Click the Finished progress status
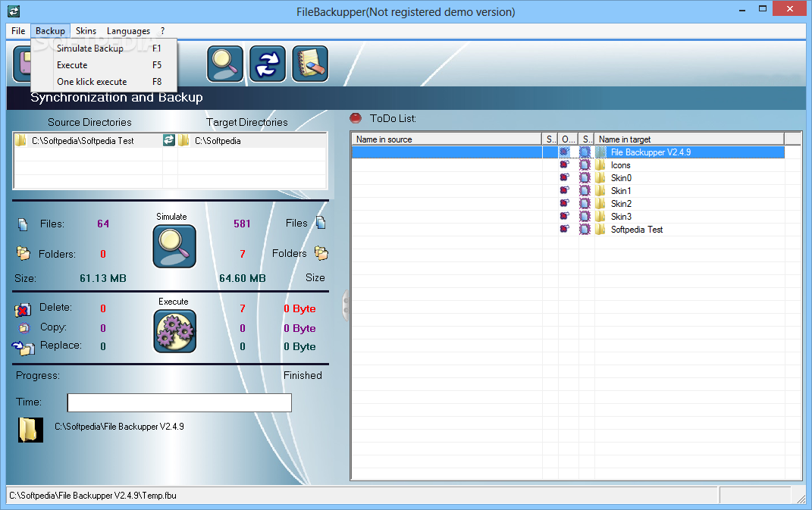 [x=303, y=375]
